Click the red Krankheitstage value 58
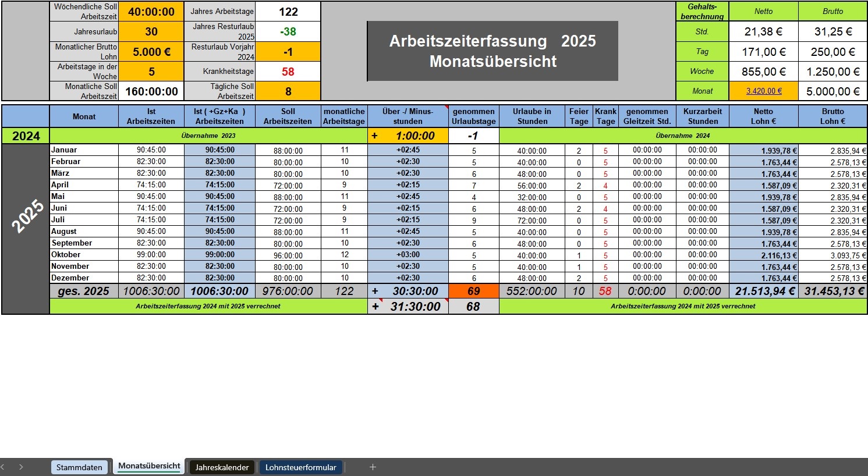 click(x=288, y=72)
